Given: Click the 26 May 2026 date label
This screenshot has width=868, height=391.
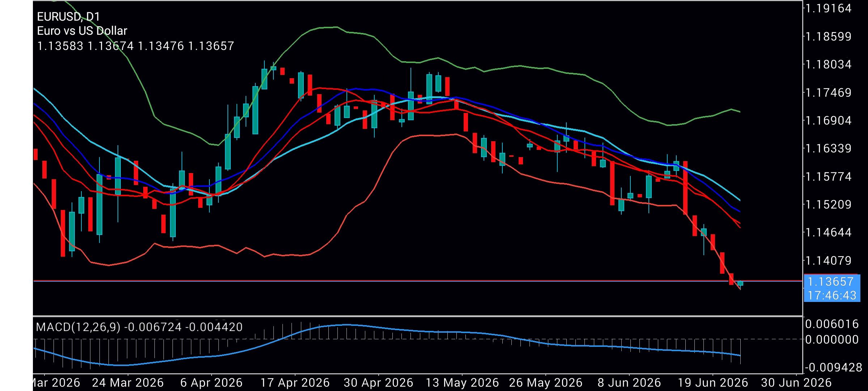Looking at the screenshot, I should [545, 383].
